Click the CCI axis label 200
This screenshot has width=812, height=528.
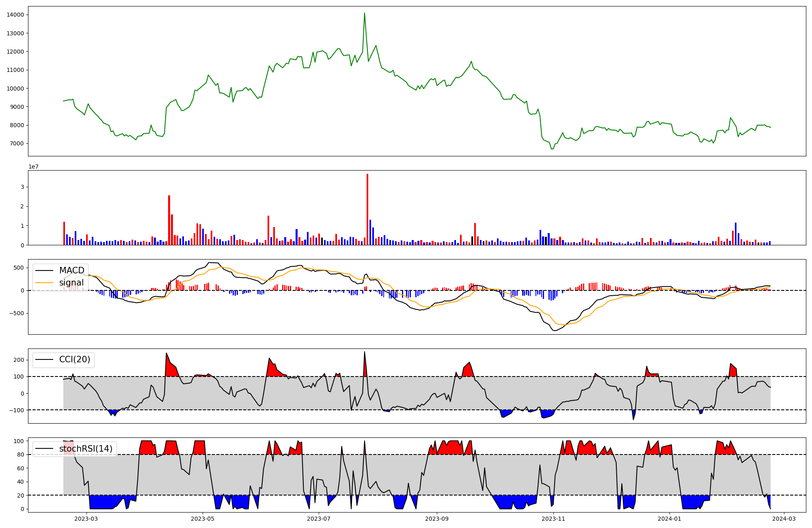click(18, 360)
